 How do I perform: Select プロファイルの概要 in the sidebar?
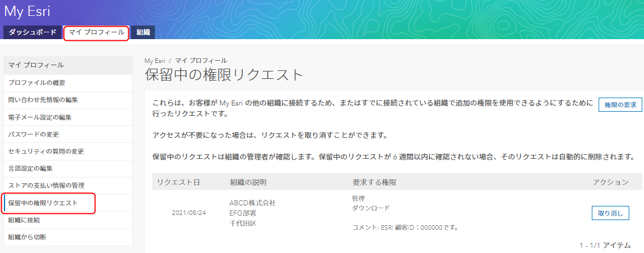(x=68, y=83)
